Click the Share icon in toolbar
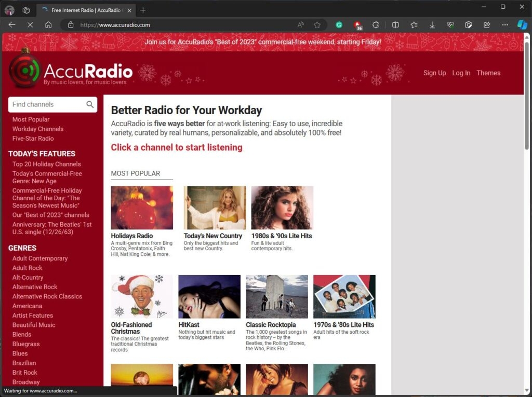Viewport: 532px width, 397px height. (487, 25)
